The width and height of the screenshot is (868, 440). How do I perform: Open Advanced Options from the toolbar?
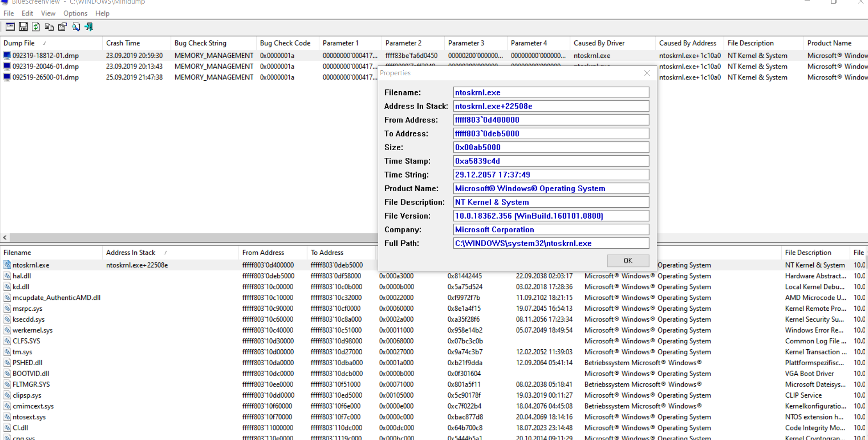click(x=10, y=27)
